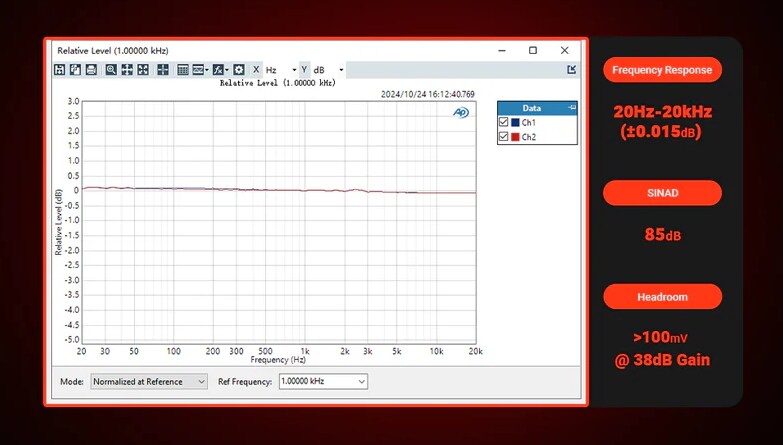The image size is (783, 445).
Task: Click the timestamp 2024/10/24 16:12:40.769
Action: (x=427, y=94)
